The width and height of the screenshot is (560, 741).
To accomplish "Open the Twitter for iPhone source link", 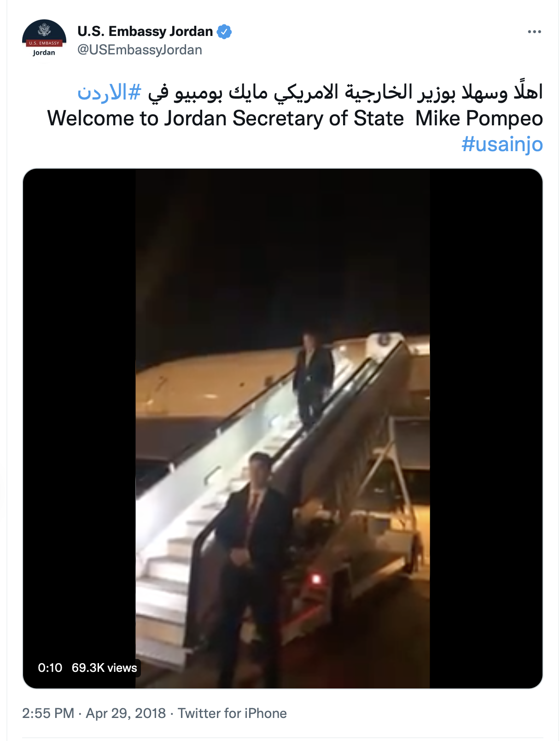I will (x=232, y=713).
